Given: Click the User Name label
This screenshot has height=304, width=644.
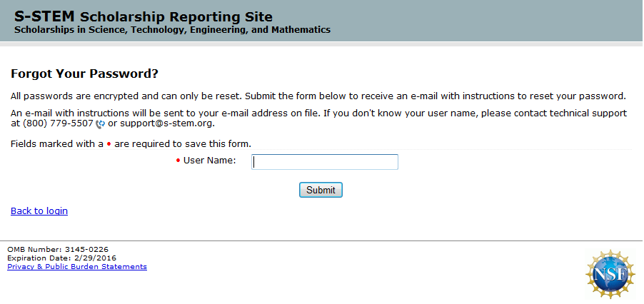Looking at the screenshot, I should pyautogui.click(x=209, y=161).
